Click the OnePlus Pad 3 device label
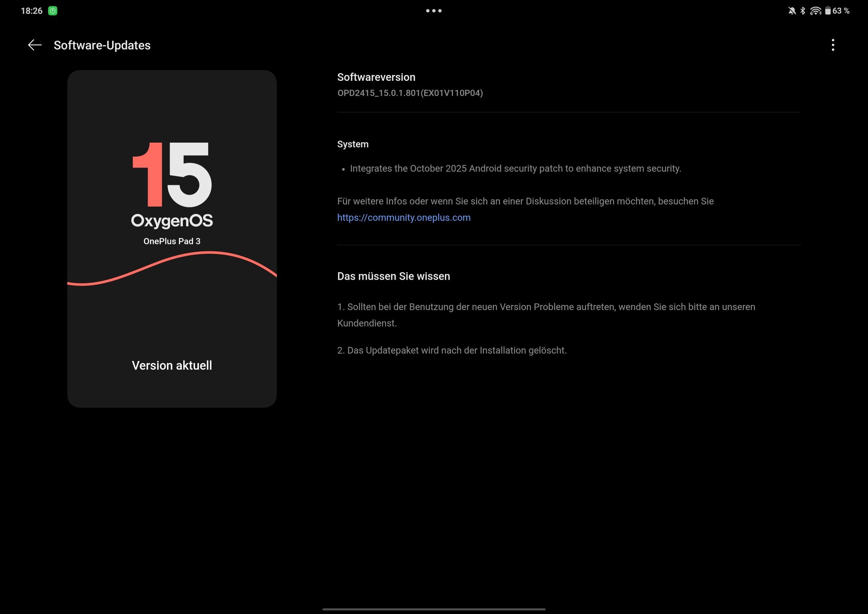 (x=172, y=241)
